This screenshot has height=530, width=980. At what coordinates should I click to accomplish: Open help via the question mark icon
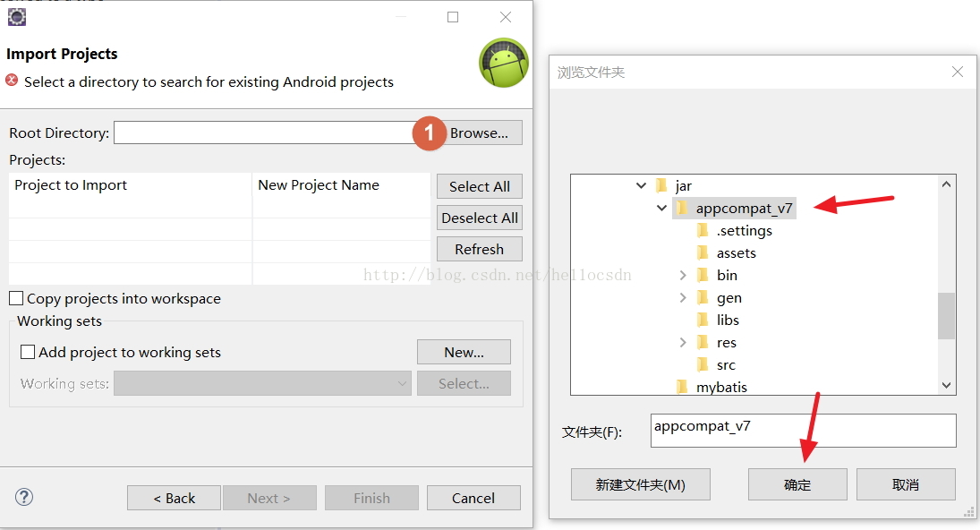tap(24, 498)
